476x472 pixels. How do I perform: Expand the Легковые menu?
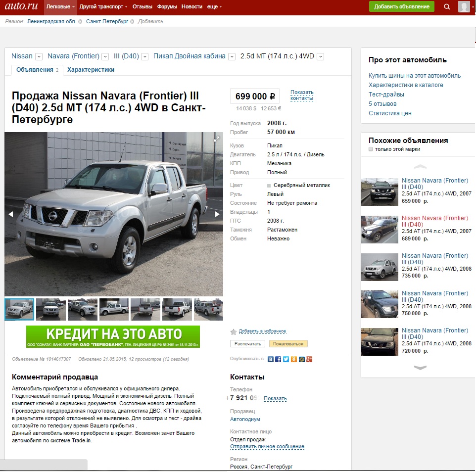click(x=60, y=6)
